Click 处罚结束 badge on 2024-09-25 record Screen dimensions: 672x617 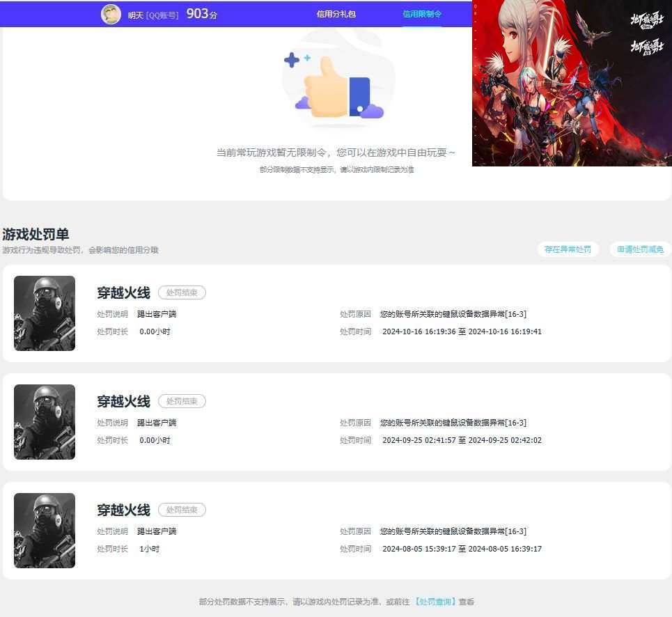pos(182,401)
